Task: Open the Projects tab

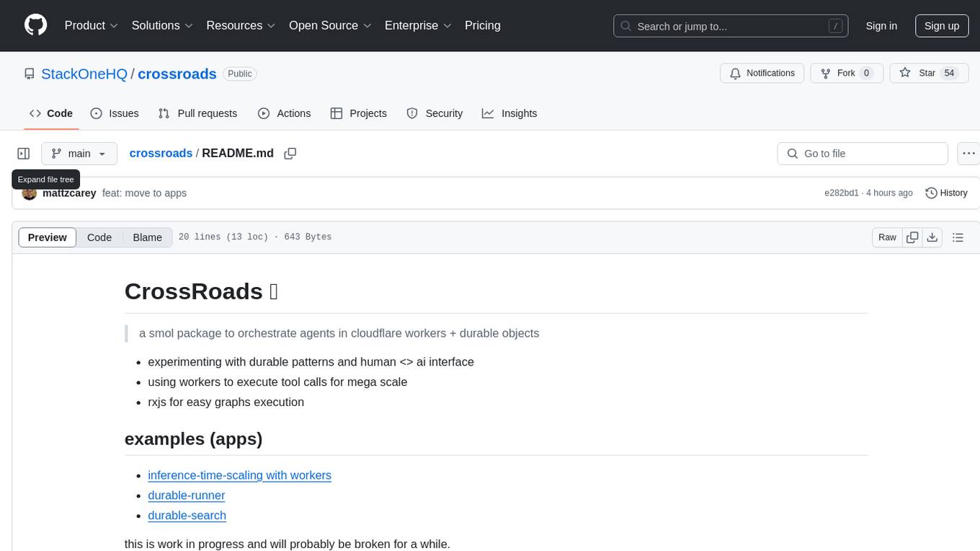Action: (359, 113)
